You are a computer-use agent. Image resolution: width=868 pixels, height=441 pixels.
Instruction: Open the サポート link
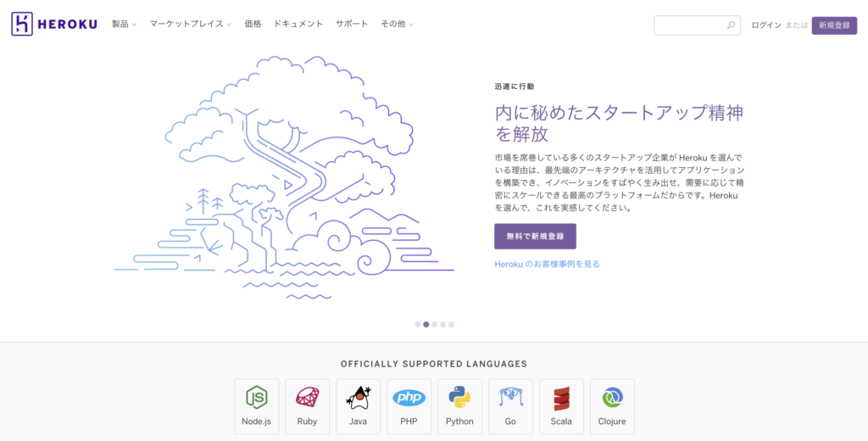[352, 25]
